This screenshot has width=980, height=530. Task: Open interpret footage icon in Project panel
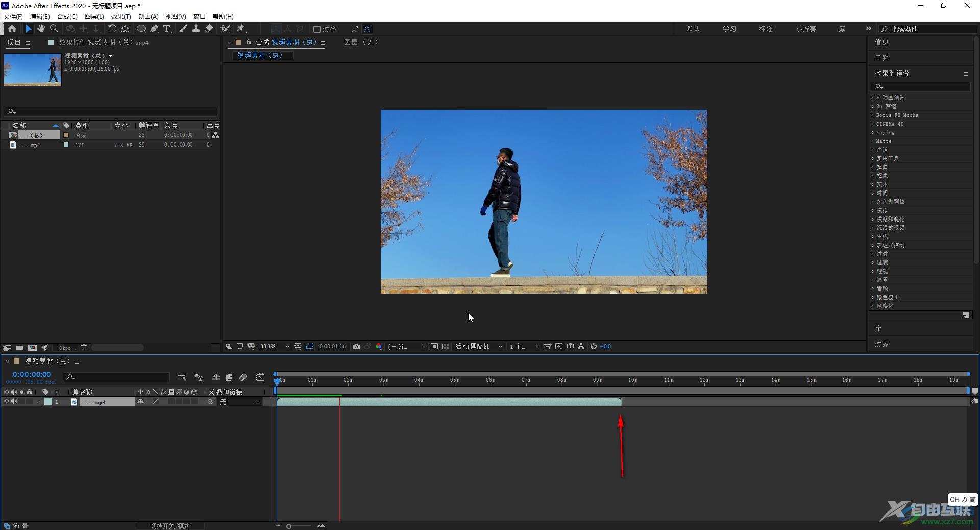pos(7,348)
